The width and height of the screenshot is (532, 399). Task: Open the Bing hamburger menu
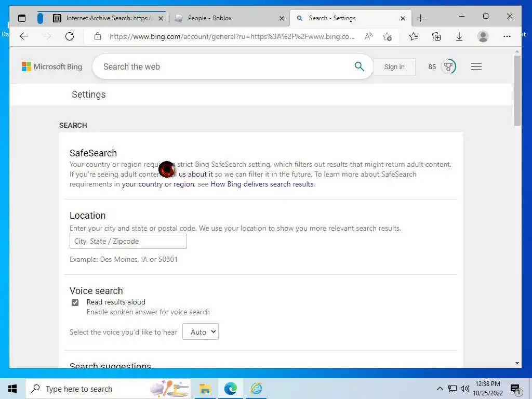coord(476,66)
